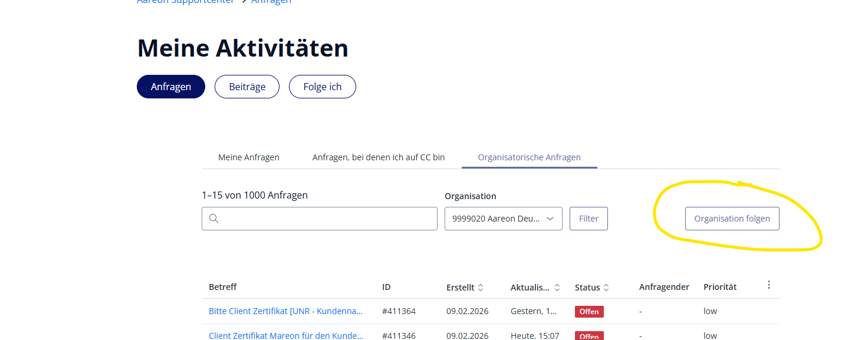Show the Folge ich activities
The width and height of the screenshot is (868, 340).
click(x=322, y=87)
